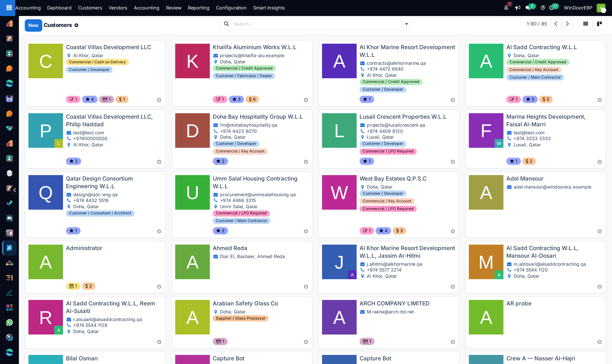The height and width of the screenshot is (364, 612).
Task: Click blue Q avatar of Qatar Design Consortium
Action: 46,192
